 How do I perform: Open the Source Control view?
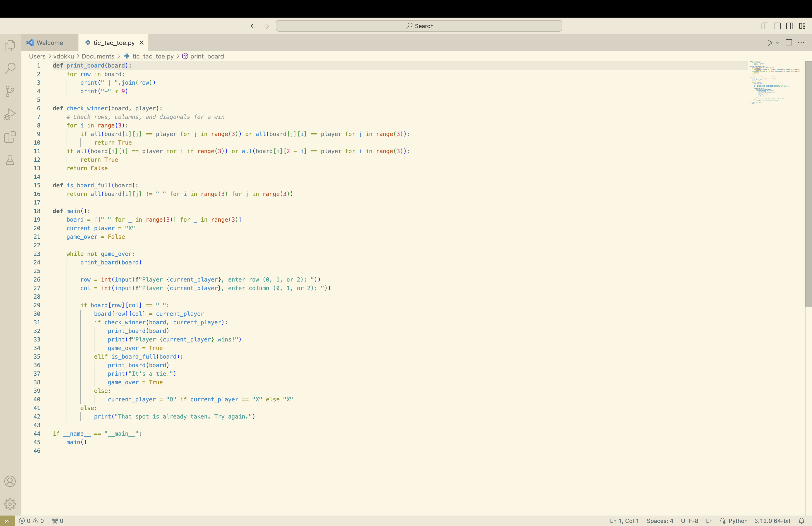pos(10,91)
